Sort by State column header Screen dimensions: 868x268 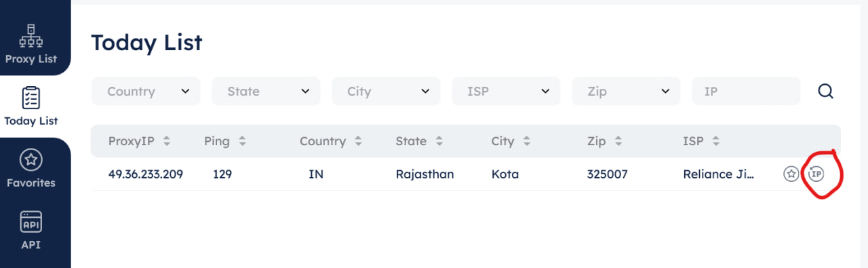click(x=419, y=141)
